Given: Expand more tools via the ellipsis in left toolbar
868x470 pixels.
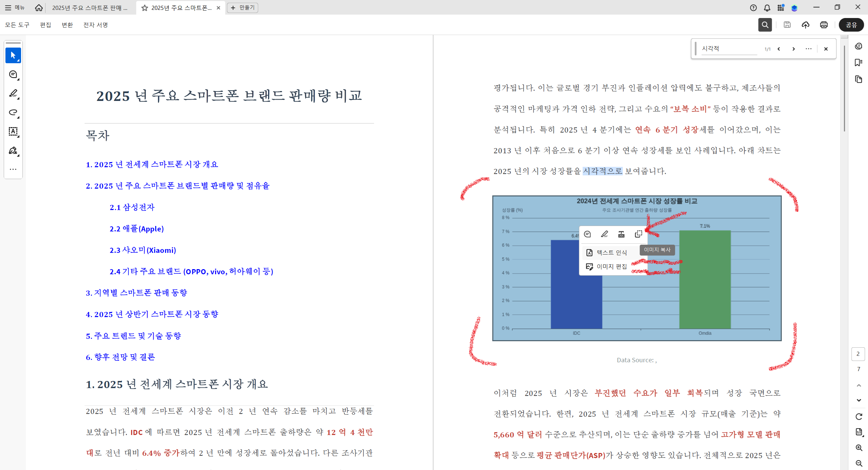Looking at the screenshot, I should point(13,169).
